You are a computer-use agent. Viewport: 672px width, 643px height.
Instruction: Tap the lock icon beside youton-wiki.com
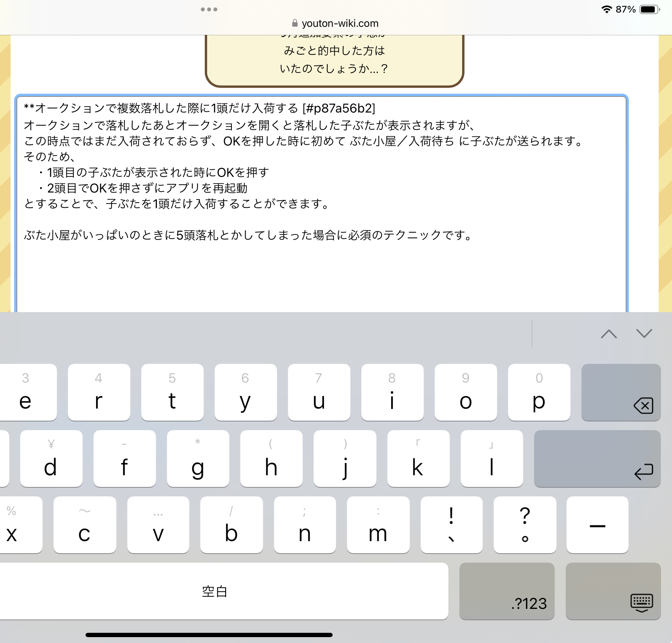pyautogui.click(x=295, y=24)
